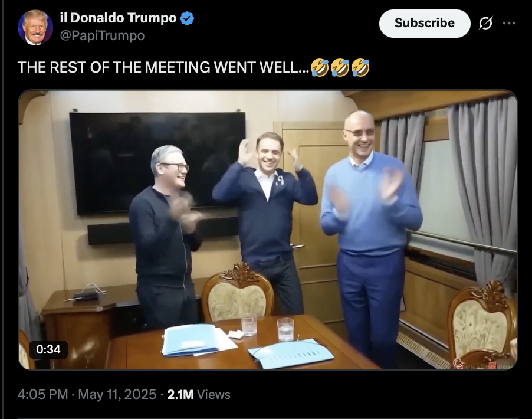Open the three-dot more options menu

tap(509, 23)
